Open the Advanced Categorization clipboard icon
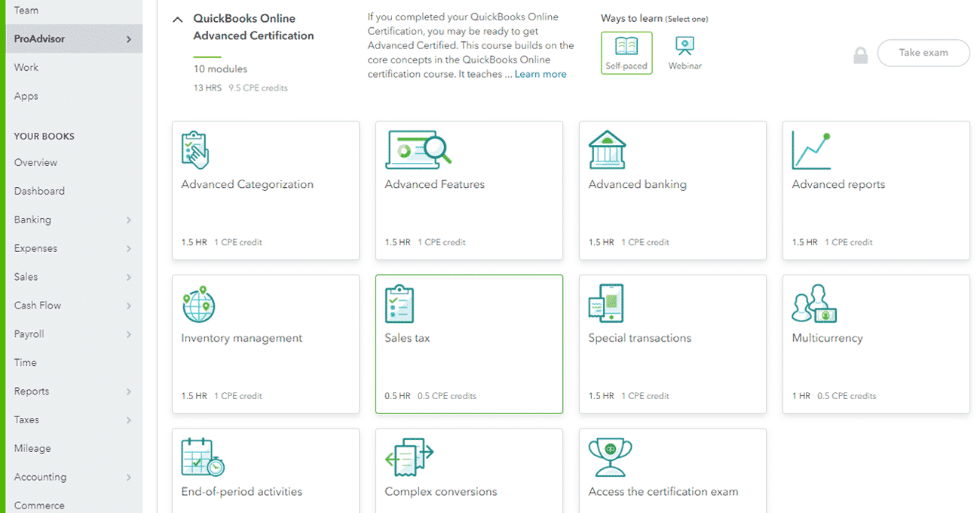Viewport: 980px width, 513px height. (x=195, y=150)
